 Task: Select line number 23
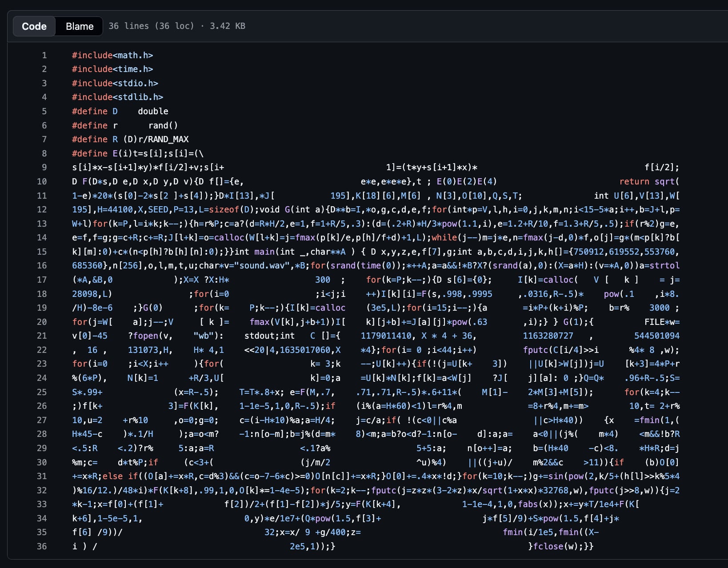point(42,364)
